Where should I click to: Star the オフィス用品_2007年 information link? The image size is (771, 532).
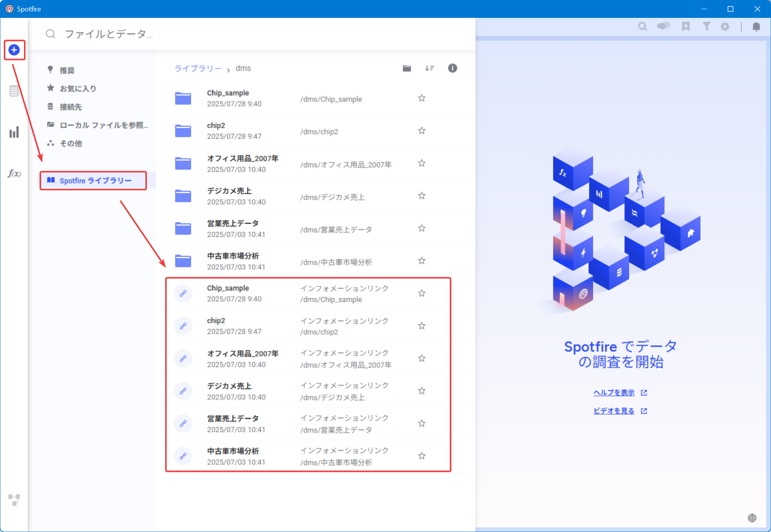(422, 358)
